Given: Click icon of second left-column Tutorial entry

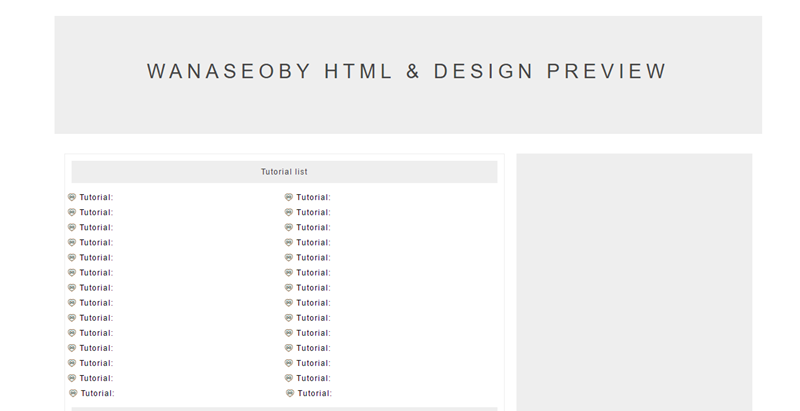Looking at the screenshot, I should 72,212.
